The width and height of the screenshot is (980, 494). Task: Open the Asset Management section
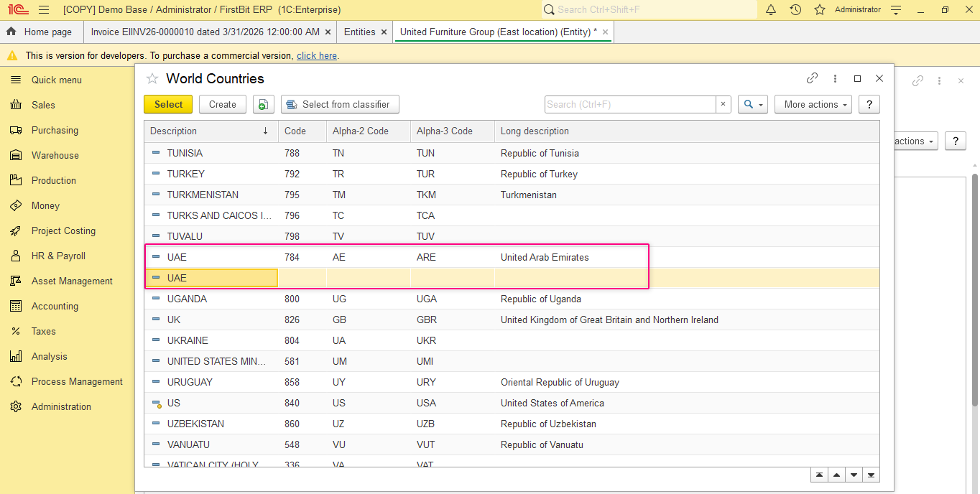pos(72,281)
